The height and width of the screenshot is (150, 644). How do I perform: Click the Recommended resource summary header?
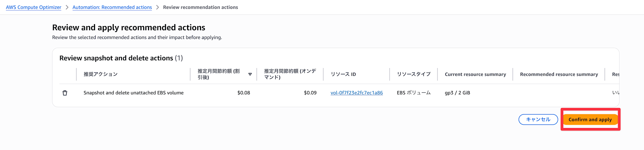pos(559,74)
